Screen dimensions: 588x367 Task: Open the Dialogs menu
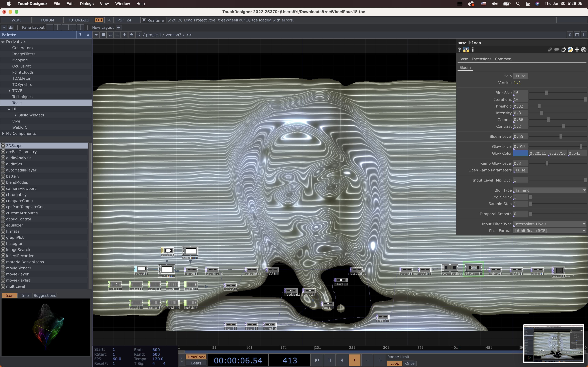87,4
